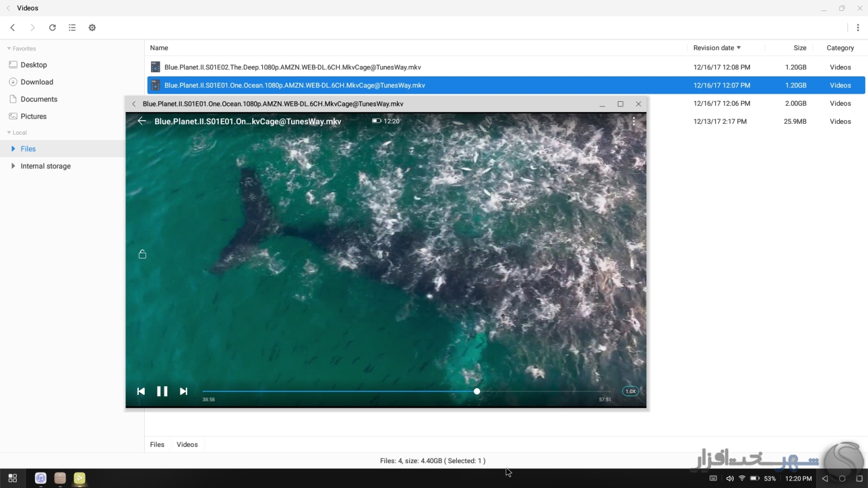Image resolution: width=868 pixels, height=488 pixels.
Task: Open video player three-dot menu
Action: click(x=634, y=121)
